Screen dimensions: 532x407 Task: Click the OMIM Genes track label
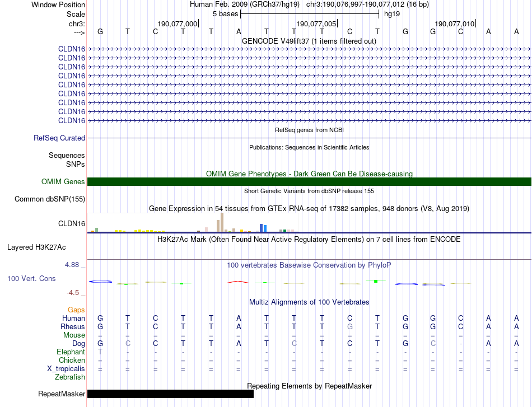(63, 182)
